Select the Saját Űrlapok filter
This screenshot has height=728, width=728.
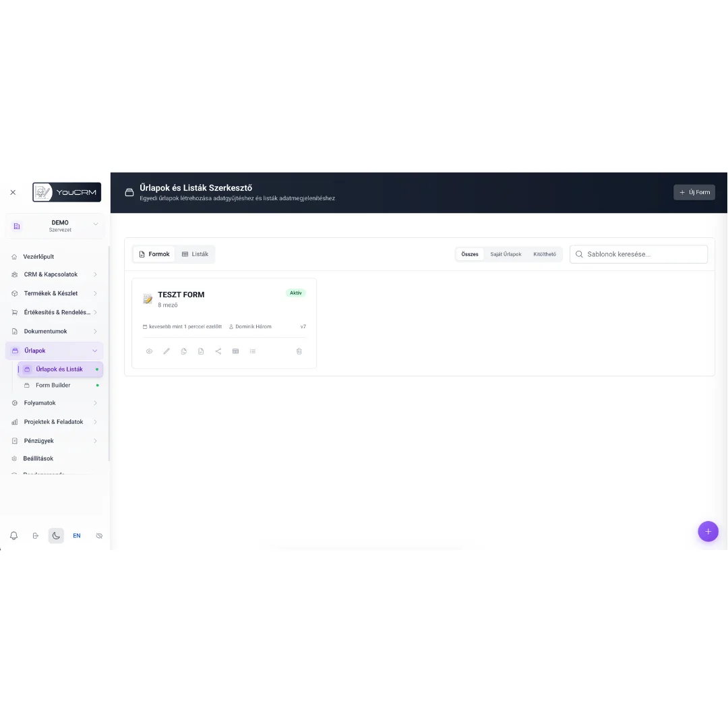point(506,254)
